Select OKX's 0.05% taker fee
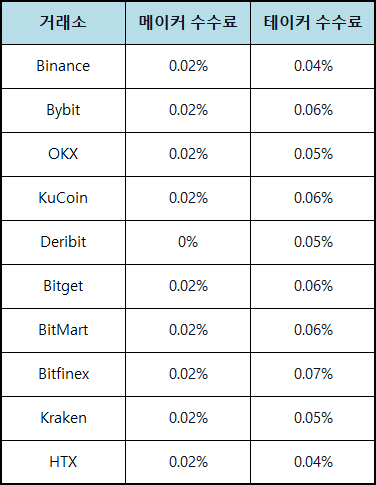The image size is (376, 485). pyautogui.click(x=313, y=154)
